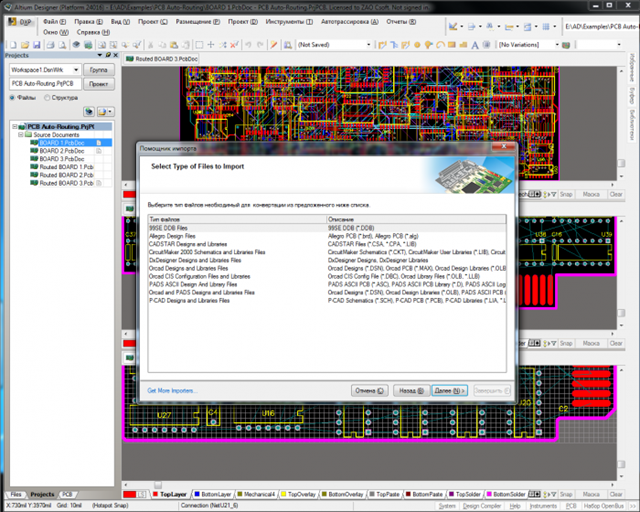Expand arrow next to the grid icon

tap(554, 27)
